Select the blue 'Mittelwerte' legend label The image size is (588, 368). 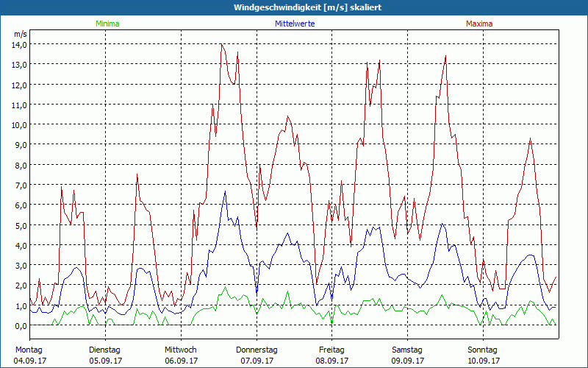click(x=295, y=24)
